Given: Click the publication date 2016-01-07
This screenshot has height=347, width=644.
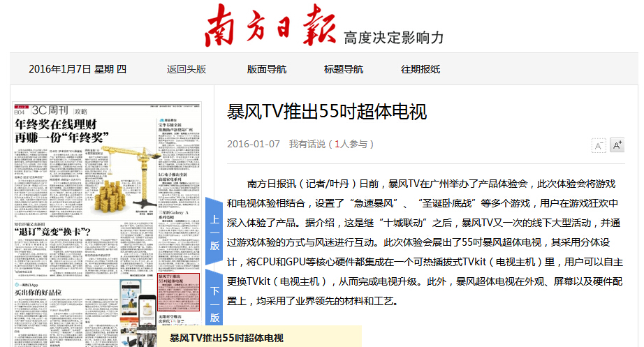Looking at the screenshot, I should [254, 144].
